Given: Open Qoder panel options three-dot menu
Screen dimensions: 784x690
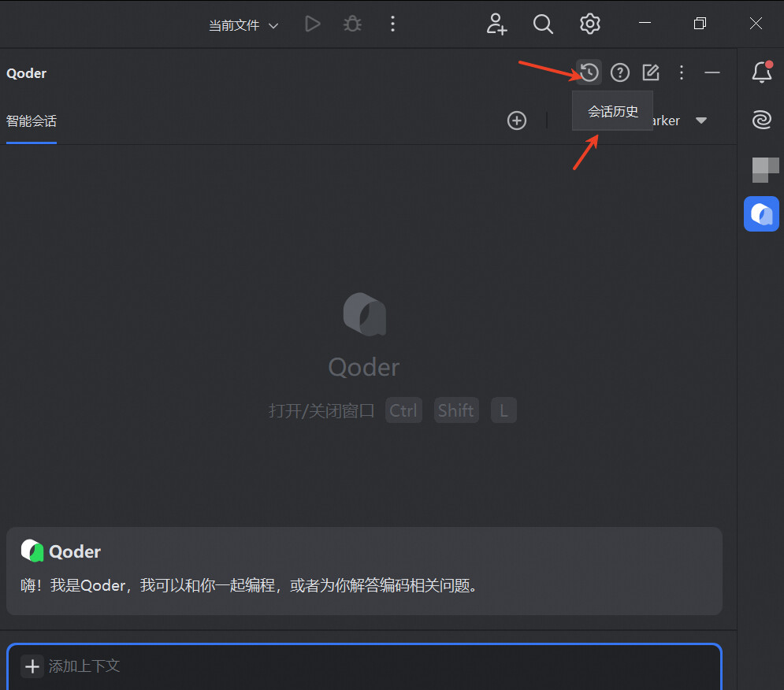Looking at the screenshot, I should [682, 72].
